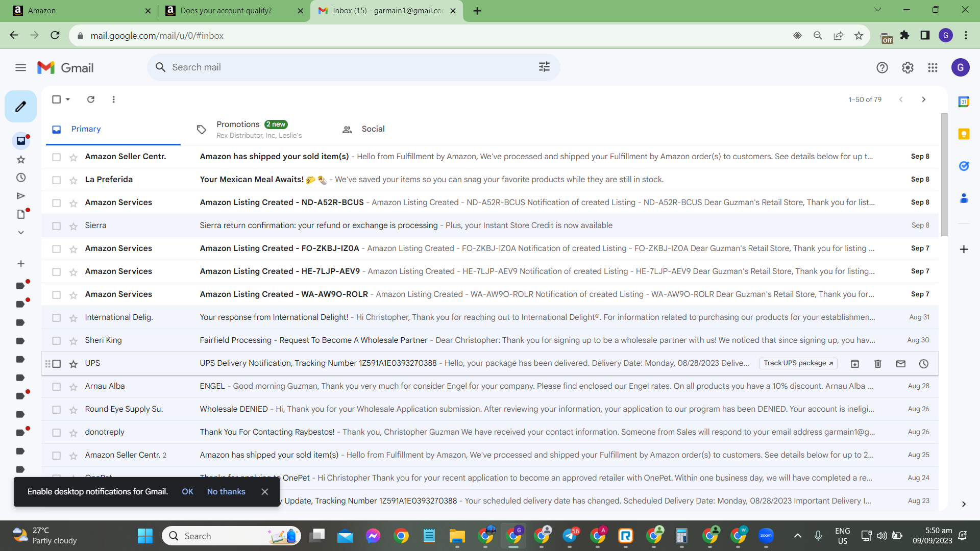Open Gmail Support help icon
The width and height of the screenshot is (980, 551).
coord(882,67)
